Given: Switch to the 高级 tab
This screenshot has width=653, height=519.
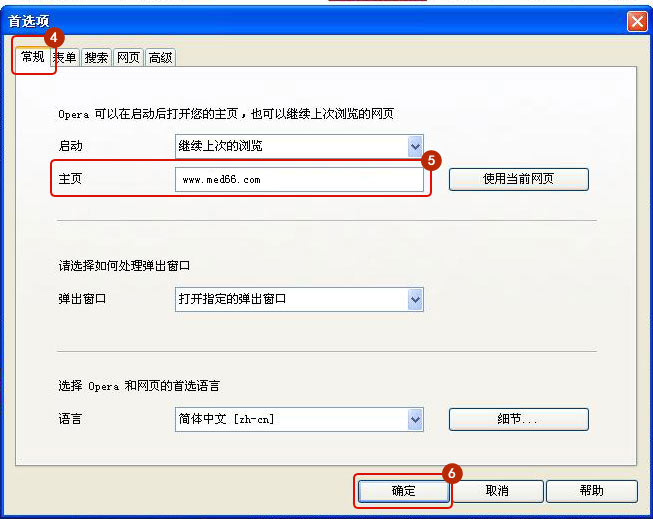Looking at the screenshot, I should [160, 57].
